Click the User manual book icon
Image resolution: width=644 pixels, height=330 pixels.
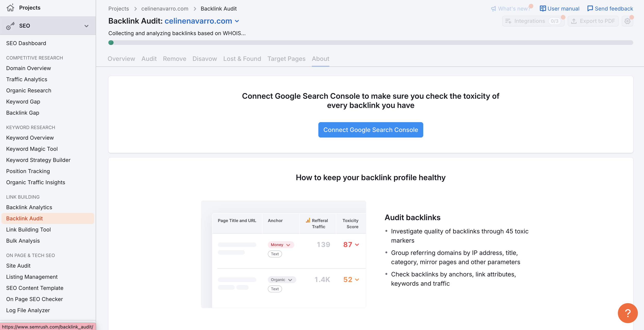(x=543, y=8)
